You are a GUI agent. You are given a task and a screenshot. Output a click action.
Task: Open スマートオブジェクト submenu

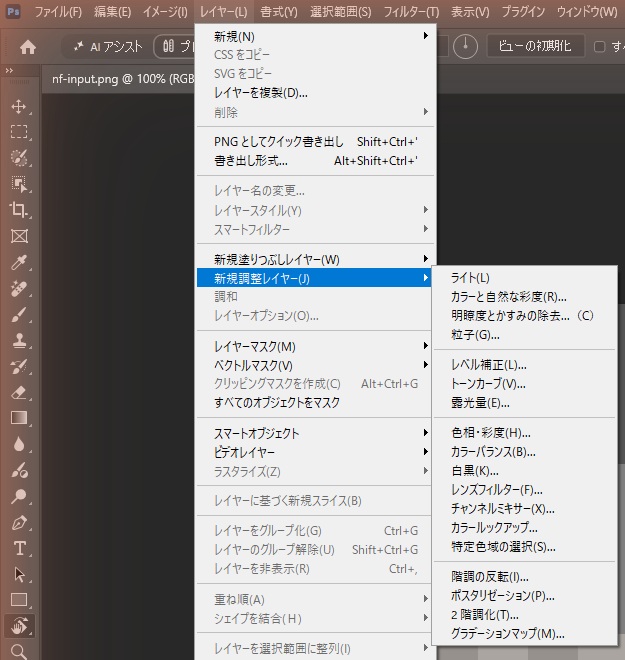coord(314,433)
